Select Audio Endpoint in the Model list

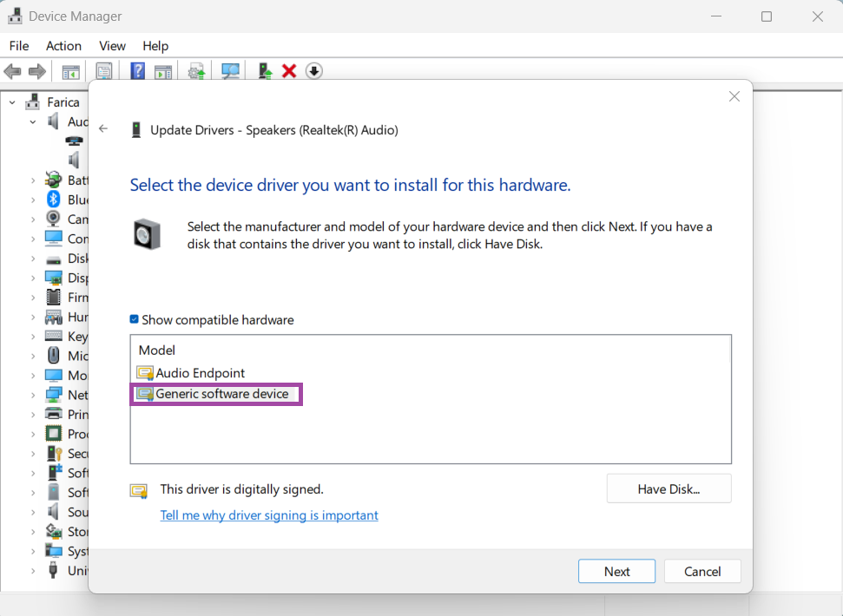point(200,373)
